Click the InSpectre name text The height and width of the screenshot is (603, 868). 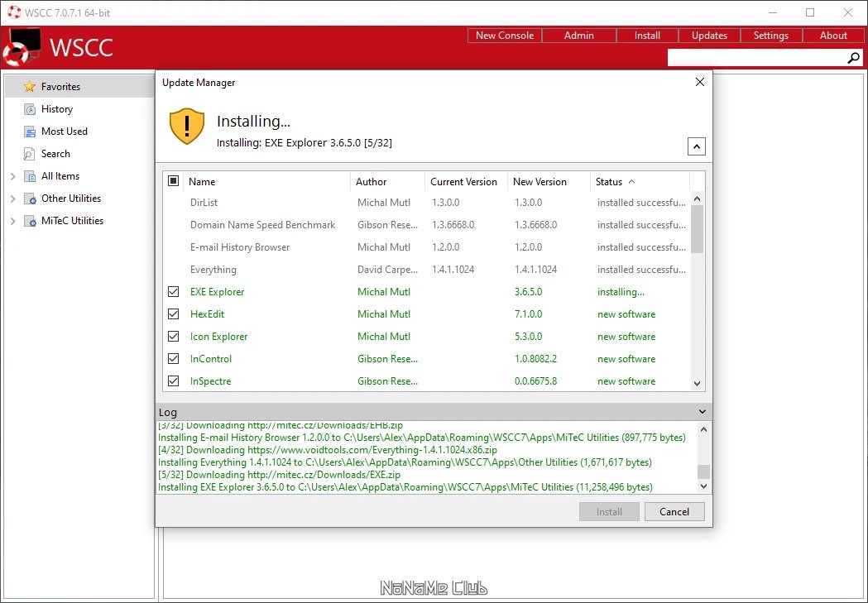pyautogui.click(x=210, y=381)
